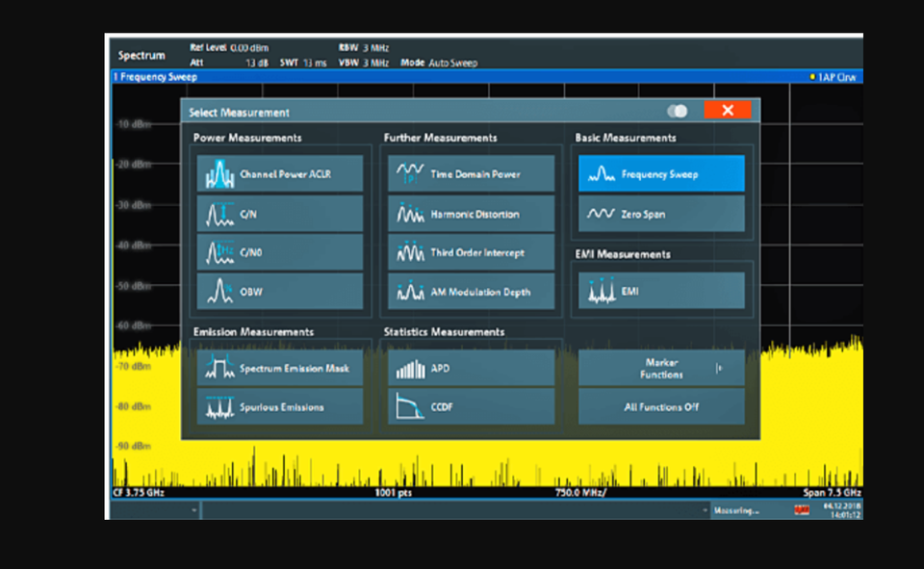Image resolution: width=924 pixels, height=569 pixels.
Task: Select the Spurious Emissions measurement
Action: [x=280, y=406]
